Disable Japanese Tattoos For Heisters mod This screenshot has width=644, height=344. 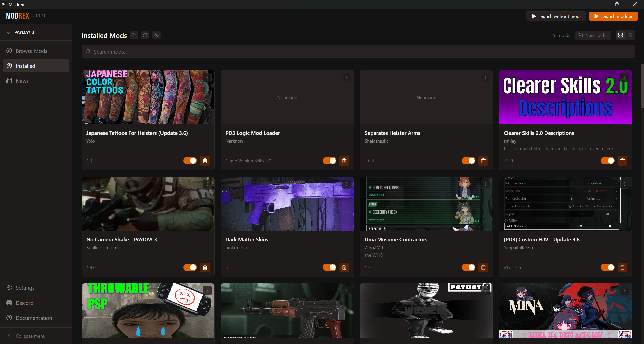click(x=190, y=161)
